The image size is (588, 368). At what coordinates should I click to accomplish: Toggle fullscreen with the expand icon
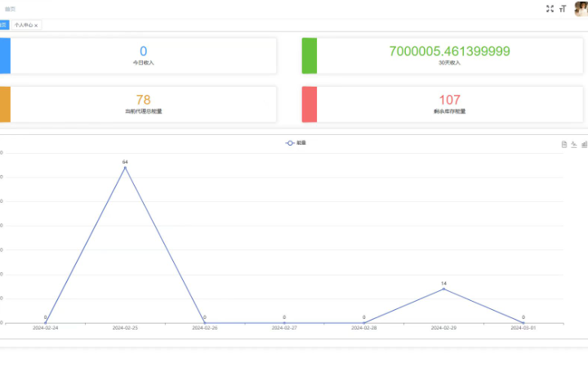[550, 9]
